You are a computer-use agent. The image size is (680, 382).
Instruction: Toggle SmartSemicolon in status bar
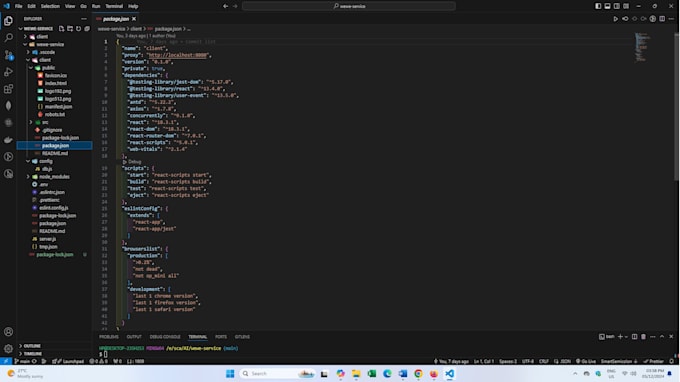618,361
